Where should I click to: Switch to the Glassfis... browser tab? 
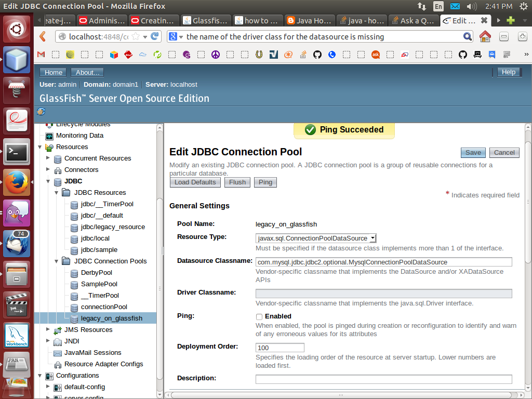pyautogui.click(x=206, y=21)
